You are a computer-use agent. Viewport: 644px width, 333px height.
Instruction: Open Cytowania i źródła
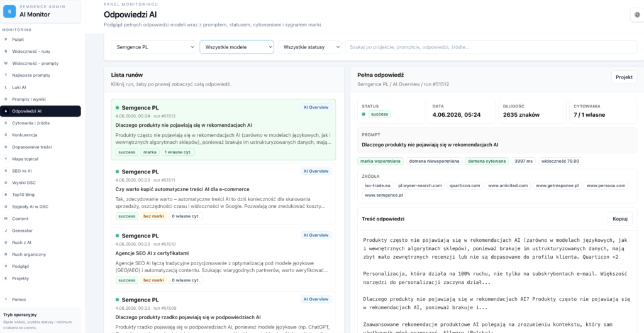pyautogui.click(x=41, y=123)
